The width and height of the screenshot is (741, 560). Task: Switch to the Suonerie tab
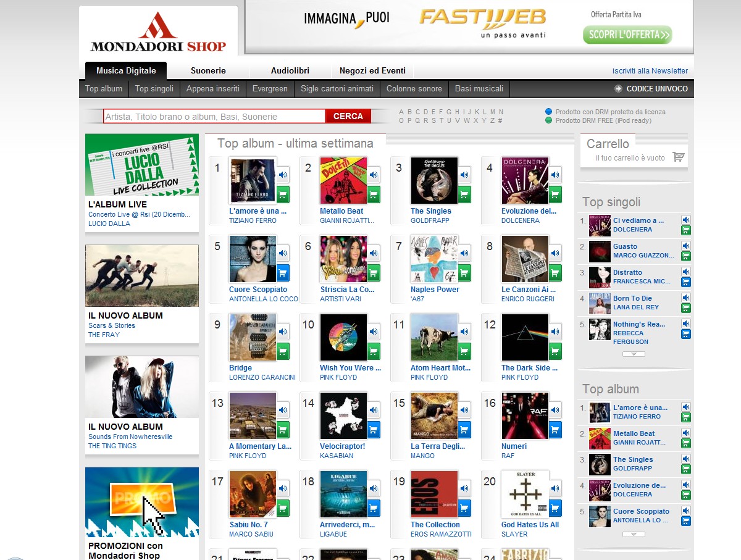click(x=208, y=70)
